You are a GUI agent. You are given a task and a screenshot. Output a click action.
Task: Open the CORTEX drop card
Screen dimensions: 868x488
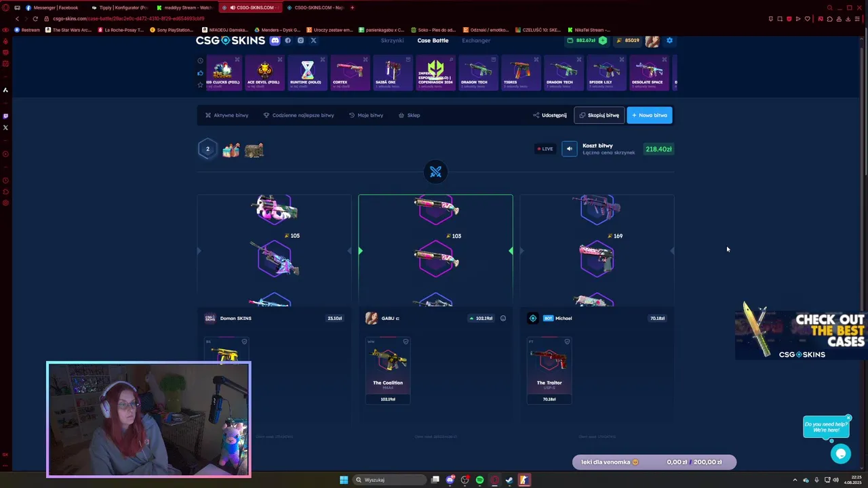(349, 73)
